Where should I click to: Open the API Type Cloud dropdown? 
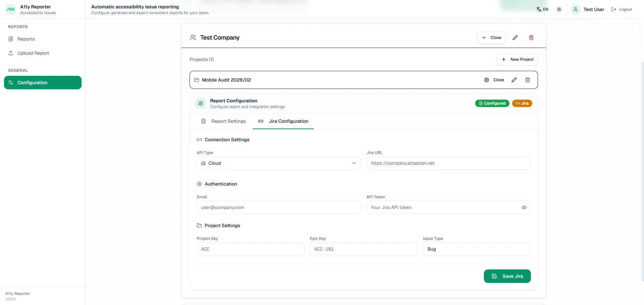point(279,163)
